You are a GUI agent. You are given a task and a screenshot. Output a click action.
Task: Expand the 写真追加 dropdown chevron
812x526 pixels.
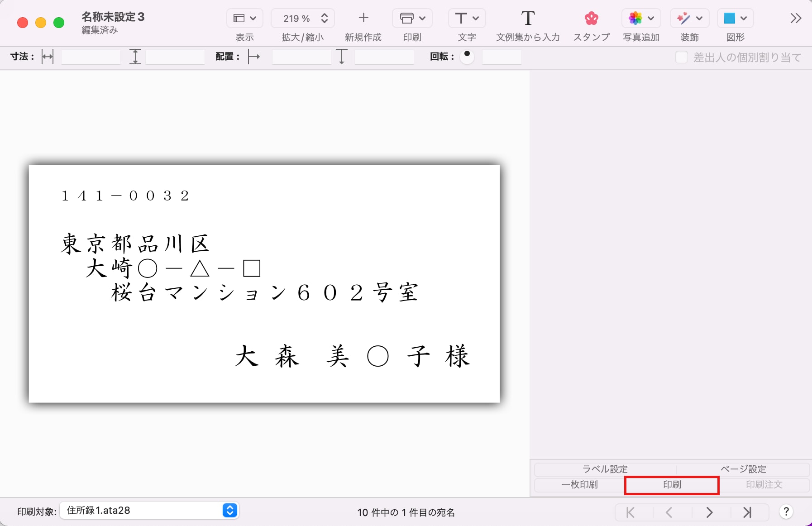click(651, 19)
